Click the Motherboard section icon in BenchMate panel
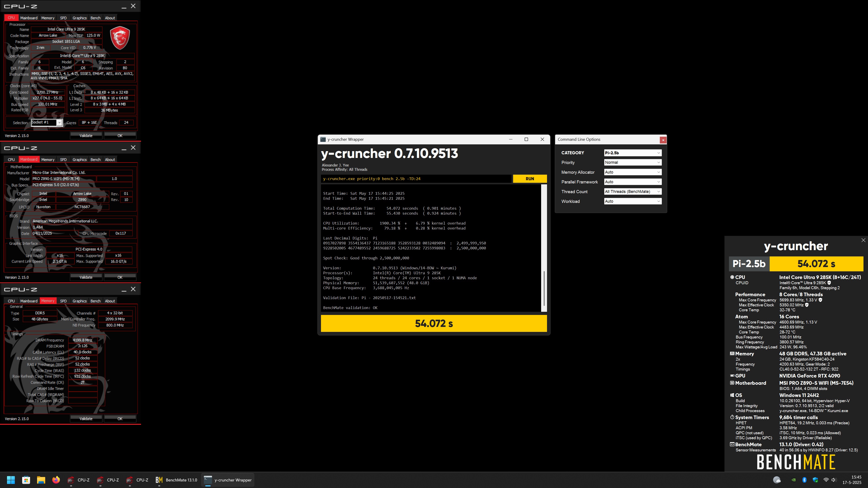This screenshot has height=488, width=868. point(732,383)
